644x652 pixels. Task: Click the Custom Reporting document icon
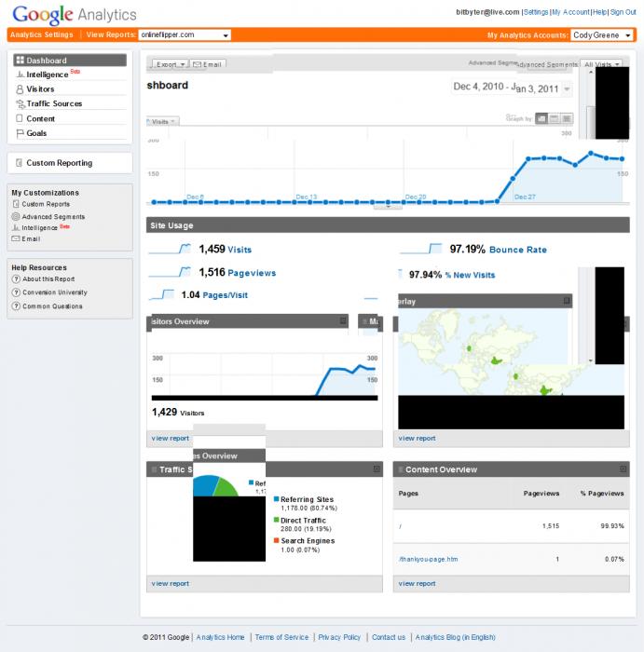[x=19, y=163]
